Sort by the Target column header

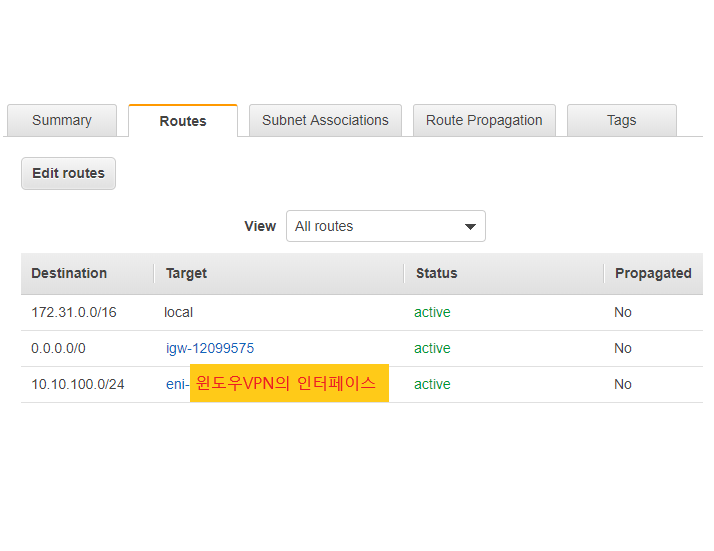(186, 273)
